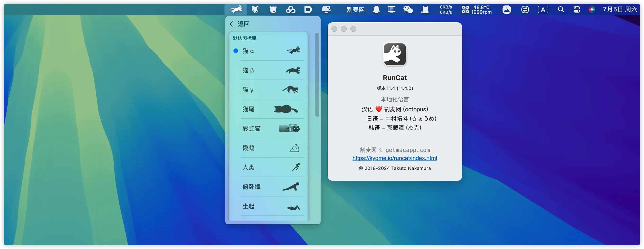Click the 割麦网 menu bar item

click(x=355, y=9)
